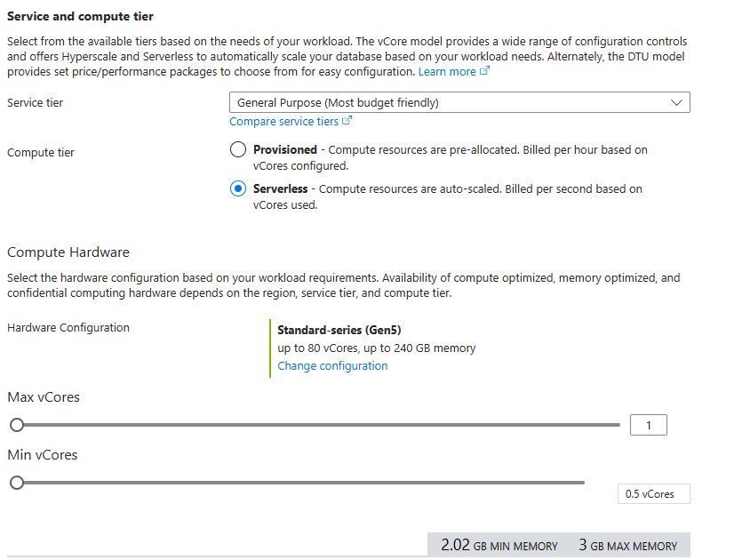Click the external-link icon after Compare service tiers
This screenshot has width=750, height=560.
(347, 121)
